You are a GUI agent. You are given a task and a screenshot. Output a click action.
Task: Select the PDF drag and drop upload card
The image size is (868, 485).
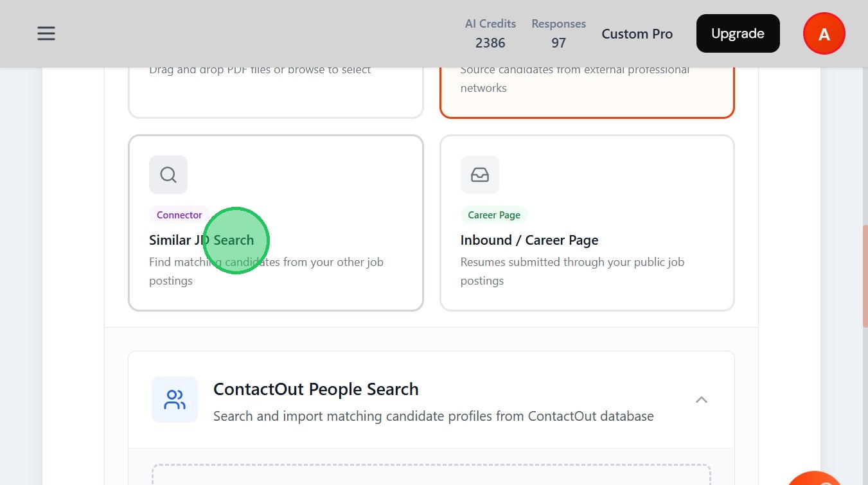(276, 90)
